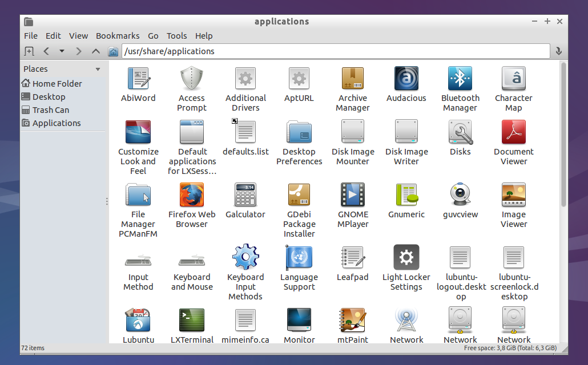This screenshot has height=365, width=588.
Task: Select the Disks wrench icon
Action: pyautogui.click(x=461, y=132)
